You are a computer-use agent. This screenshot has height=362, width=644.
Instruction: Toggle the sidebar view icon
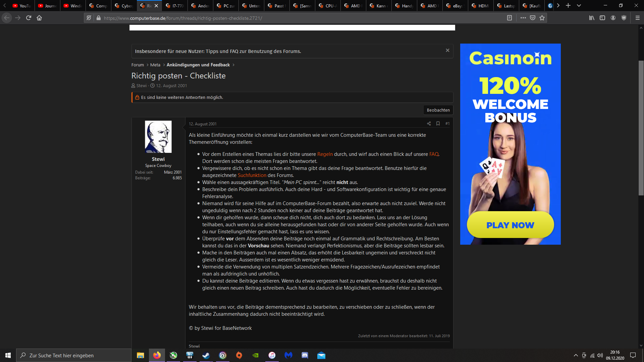click(x=602, y=18)
